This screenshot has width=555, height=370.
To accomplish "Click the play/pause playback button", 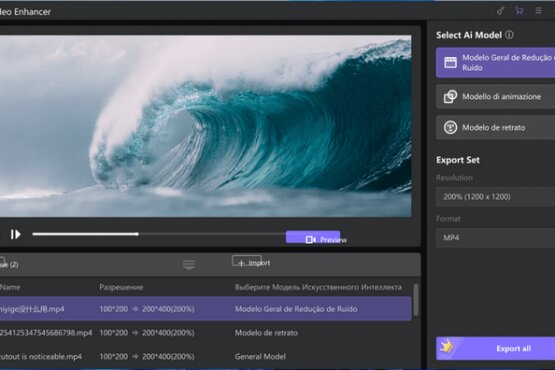I will (x=15, y=234).
